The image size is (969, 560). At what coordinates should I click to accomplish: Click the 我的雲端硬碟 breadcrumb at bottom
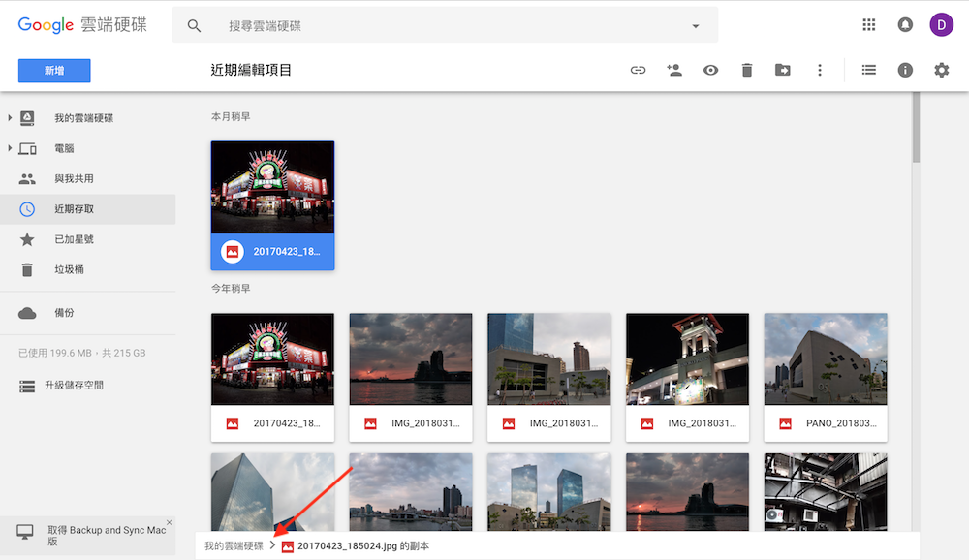pos(234,545)
